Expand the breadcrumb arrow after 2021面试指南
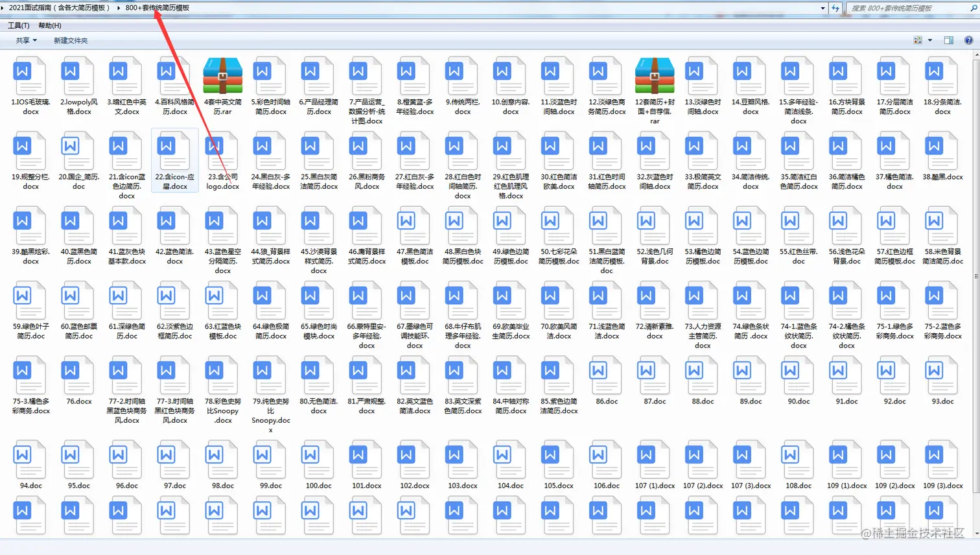Viewport: 980px width, 555px height. point(119,8)
